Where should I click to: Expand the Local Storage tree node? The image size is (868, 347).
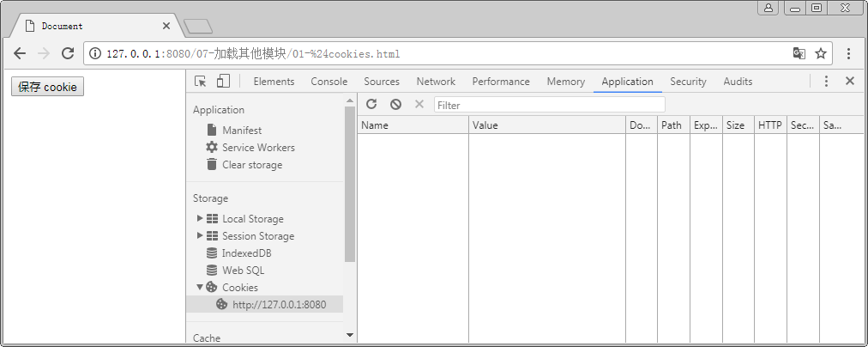pyautogui.click(x=200, y=218)
